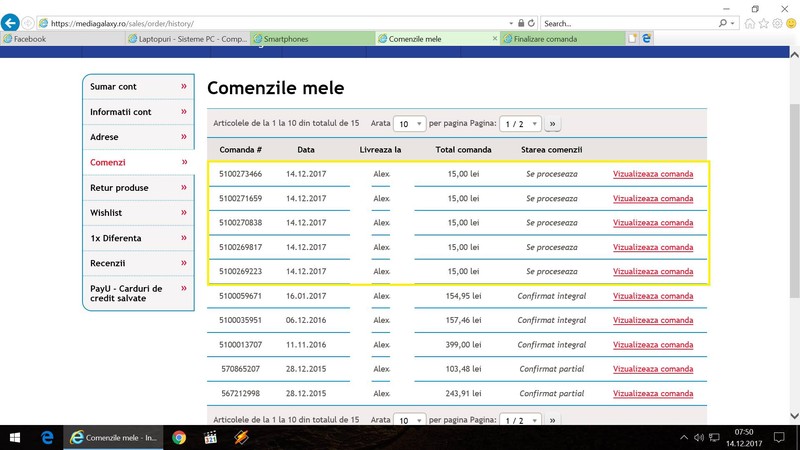
Task: Open the top Arata per-page dropdown
Action: (x=410, y=124)
